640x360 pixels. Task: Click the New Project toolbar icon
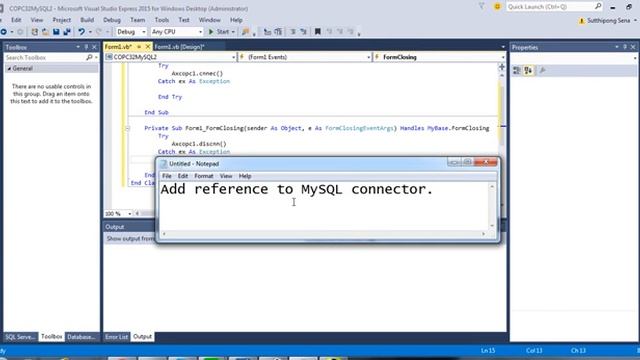(x=34, y=31)
